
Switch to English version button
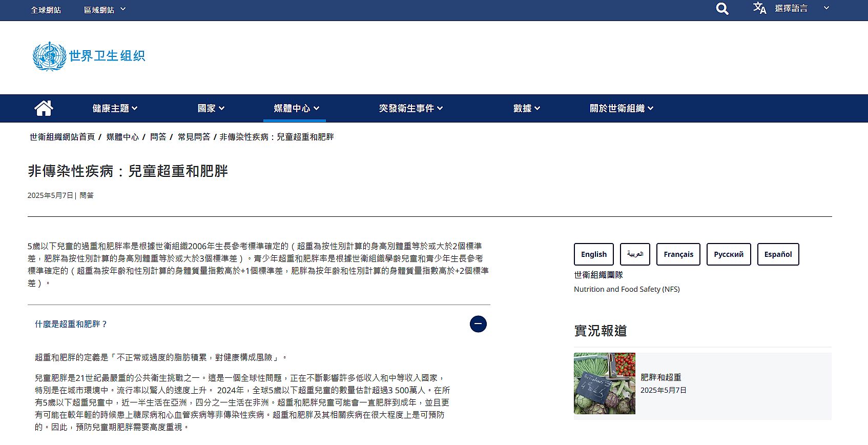pos(593,254)
